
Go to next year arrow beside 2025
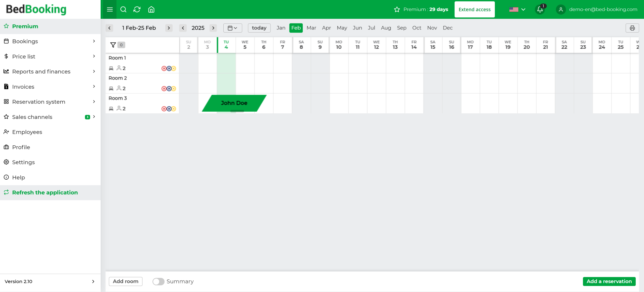213,28
